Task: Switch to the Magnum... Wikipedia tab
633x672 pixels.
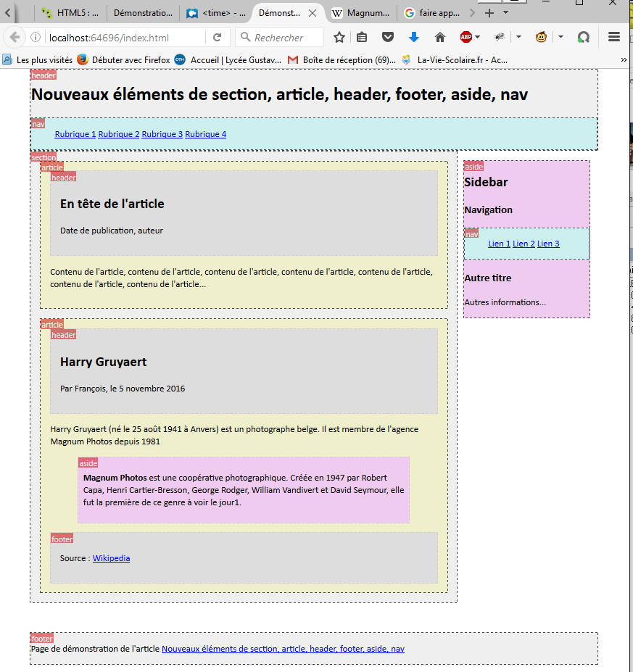Action: (x=362, y=13)
